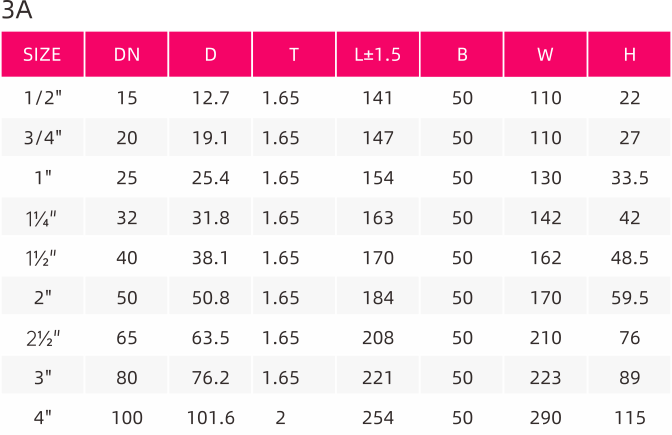Select the 3/4" size row label

pyautogui.click(x=42, y=138)
